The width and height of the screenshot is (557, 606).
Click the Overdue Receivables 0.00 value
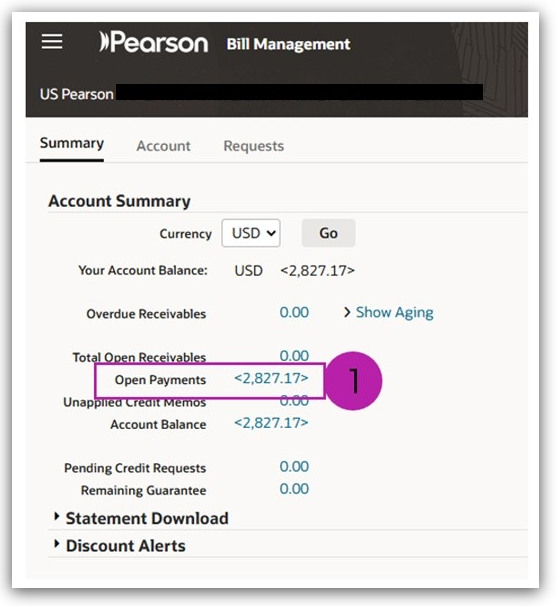point(294,312)
